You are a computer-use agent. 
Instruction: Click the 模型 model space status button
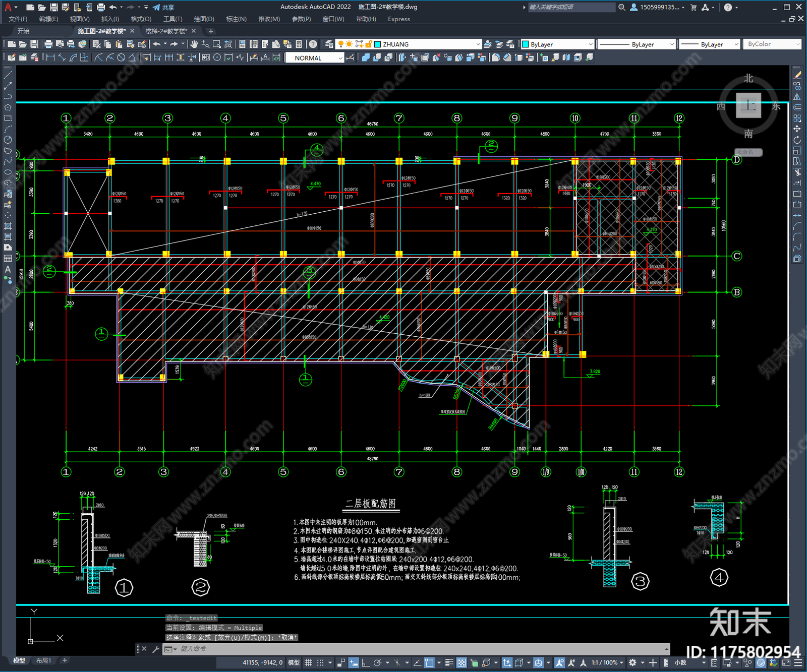click(294, 662)
